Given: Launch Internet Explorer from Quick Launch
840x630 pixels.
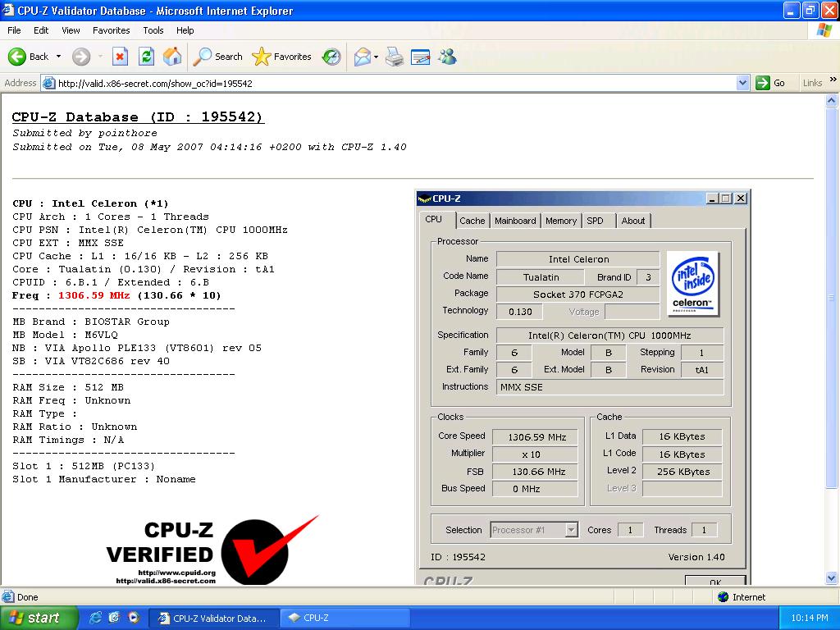Looking at the screenshot, I should click(95, 618).
